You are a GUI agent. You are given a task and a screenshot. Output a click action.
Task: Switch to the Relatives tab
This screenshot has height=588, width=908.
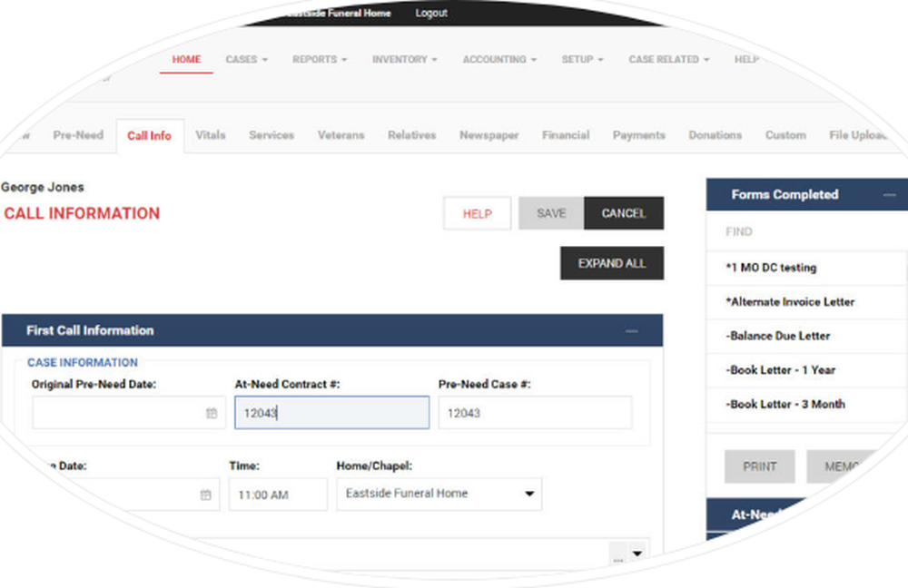(411, 135)
